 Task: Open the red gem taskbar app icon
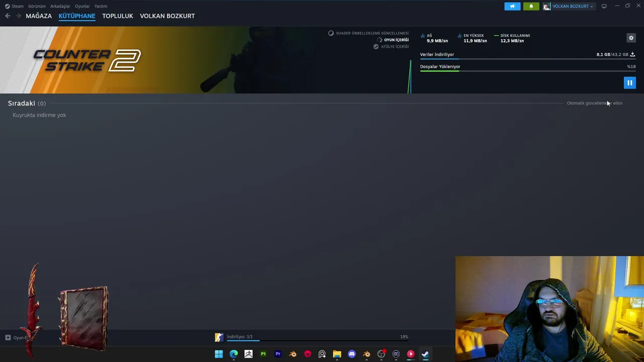click(x=307, y=354)
